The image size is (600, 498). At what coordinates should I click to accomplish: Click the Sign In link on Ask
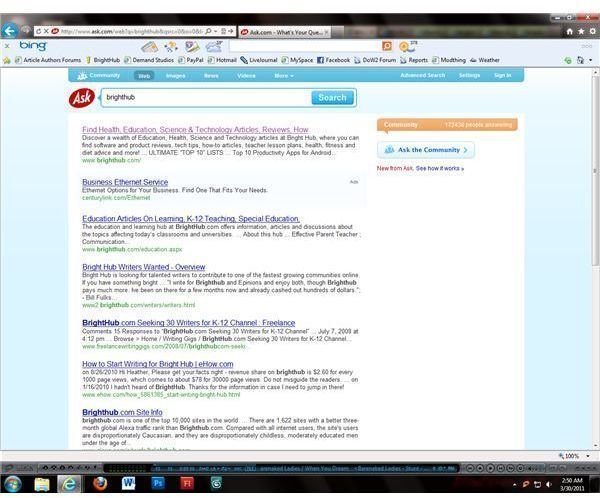[502, 75]
